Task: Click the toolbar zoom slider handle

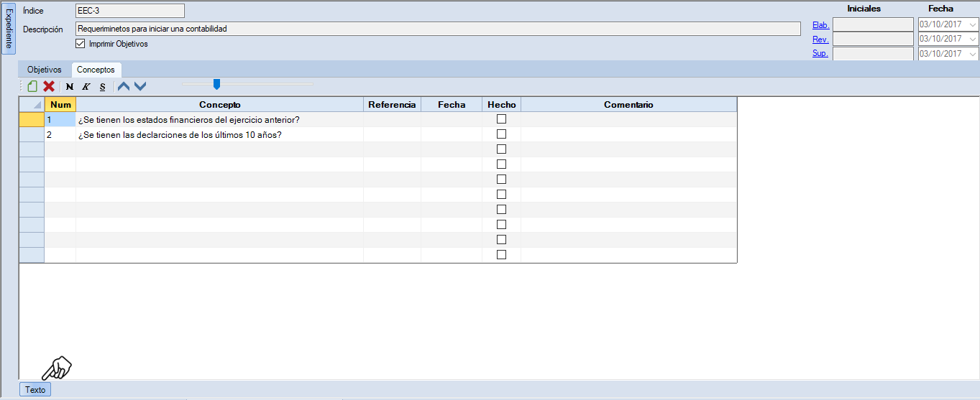Action: coord(216,85)
